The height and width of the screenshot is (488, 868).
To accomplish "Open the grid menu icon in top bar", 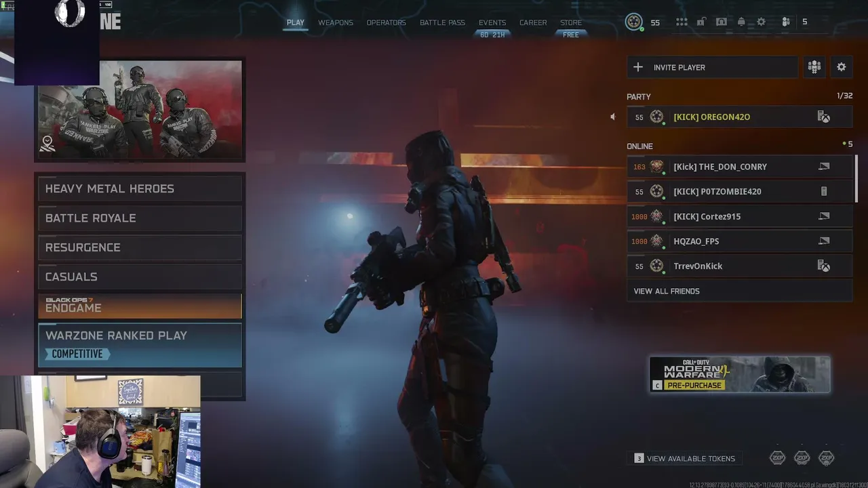I will [682, 22].
